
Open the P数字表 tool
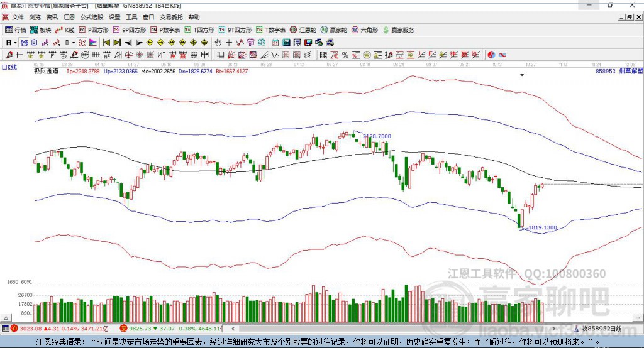[165, 30]
